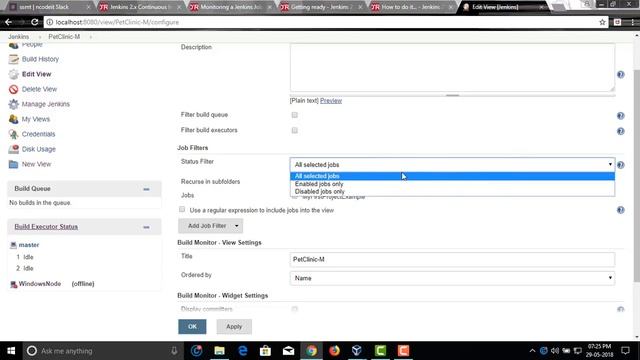Open Chrome from taskbar
Image resolution: width=640 pixels, height=360 pixels.
click(311, 351)
